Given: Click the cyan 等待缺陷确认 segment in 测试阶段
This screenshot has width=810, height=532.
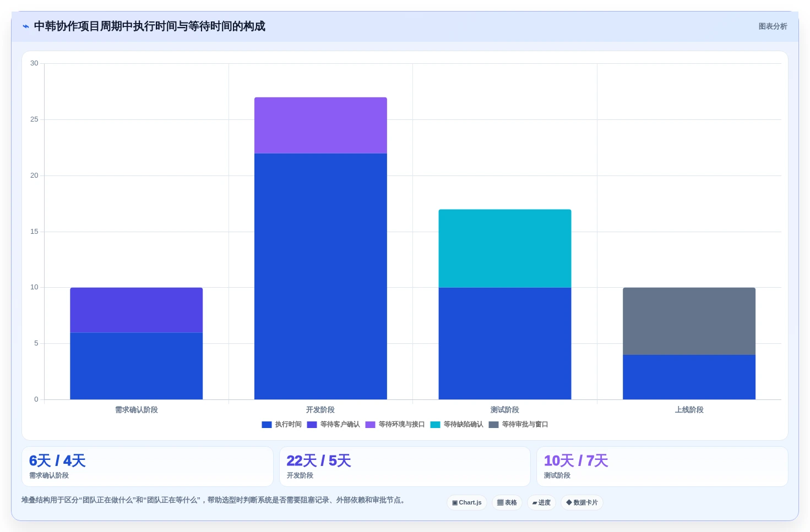Looking at the screenshot, I should (505, 248).
